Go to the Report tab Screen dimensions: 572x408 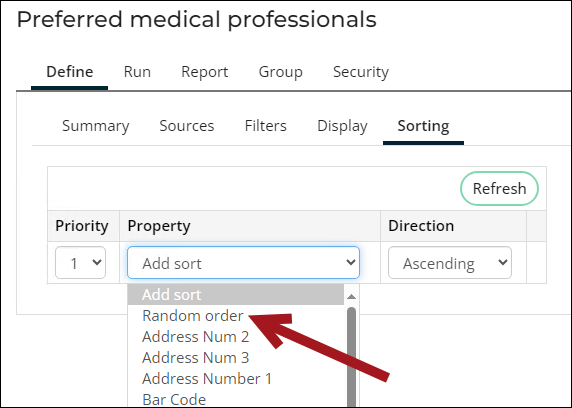(205, 72)
